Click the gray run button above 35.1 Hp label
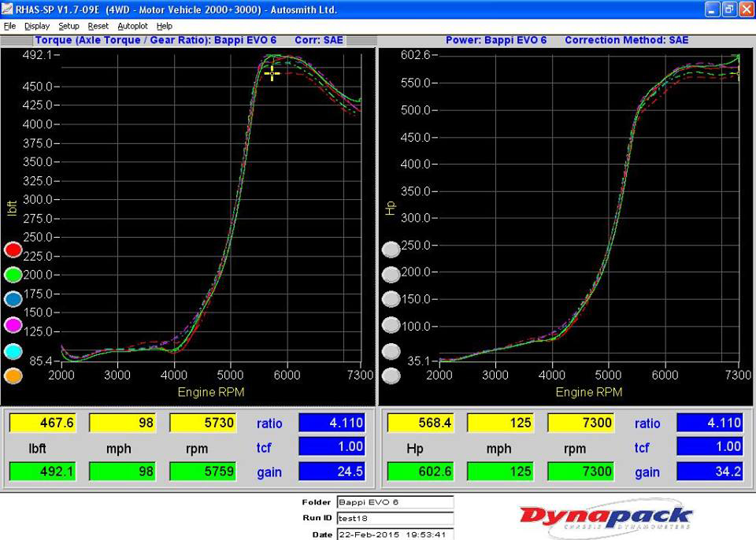756x540 pixels. click(391, 352)
